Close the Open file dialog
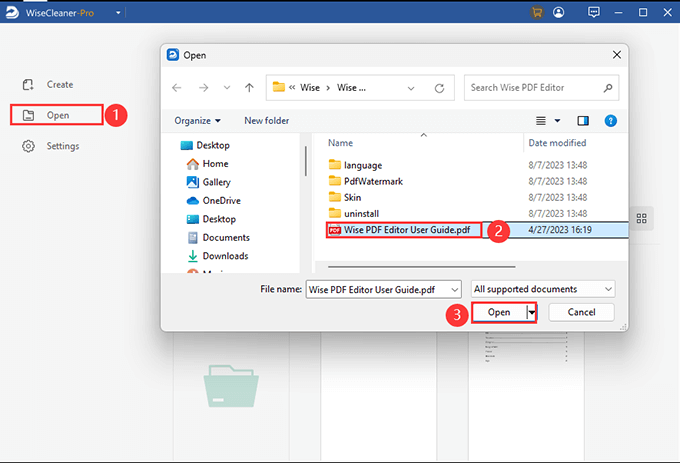Image resolution: width=680 pixels, height=463 pixels. [616, 55]
